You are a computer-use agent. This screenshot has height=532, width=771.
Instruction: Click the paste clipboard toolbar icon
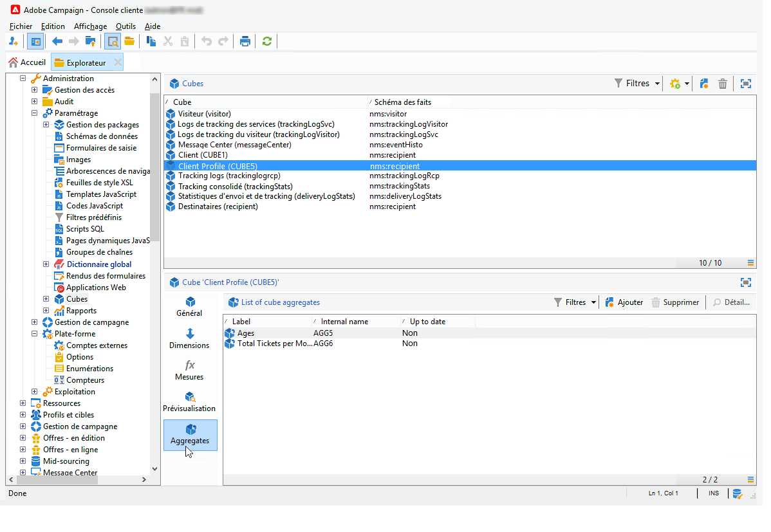coord(185,41)
